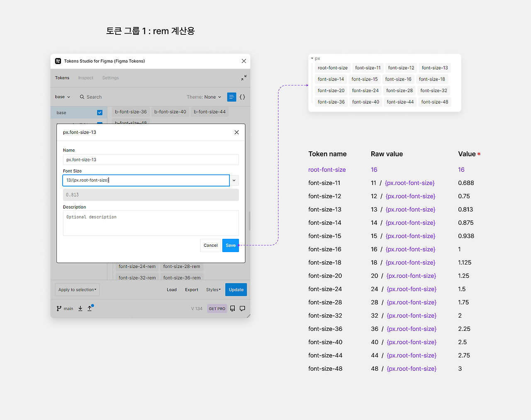Open the main branch selector

65,308
